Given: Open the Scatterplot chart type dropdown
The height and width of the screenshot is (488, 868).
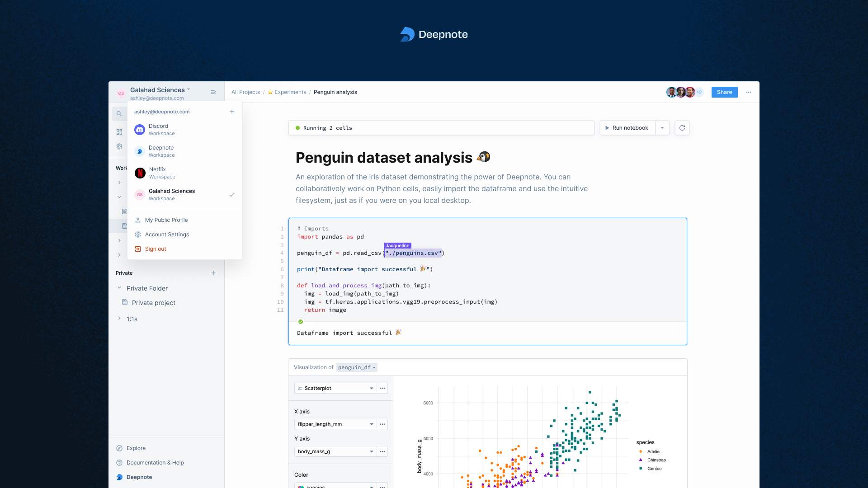Looking at the screenshot, I should pyautogui.click(x=335, y=388).
